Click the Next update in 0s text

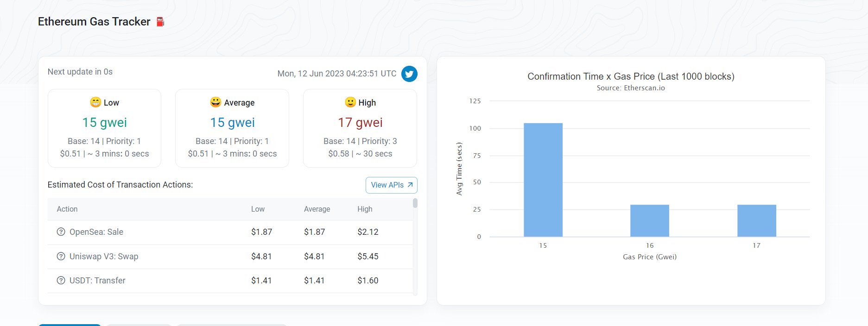coord(80,72)
